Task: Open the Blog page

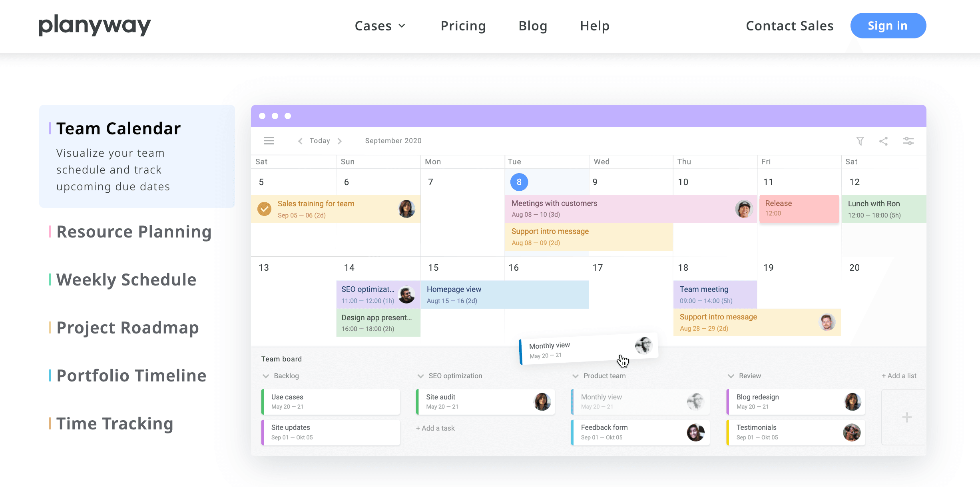Action: click(x=533, y=26)
